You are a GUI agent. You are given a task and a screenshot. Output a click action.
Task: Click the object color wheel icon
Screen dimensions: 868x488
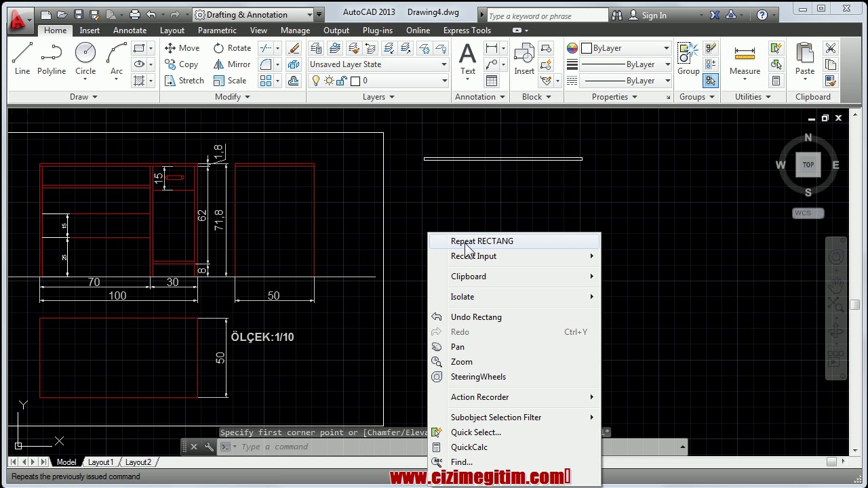572,48
